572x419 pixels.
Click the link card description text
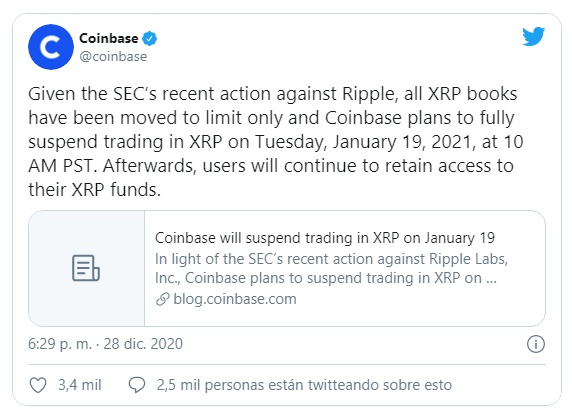coord(331,268)
